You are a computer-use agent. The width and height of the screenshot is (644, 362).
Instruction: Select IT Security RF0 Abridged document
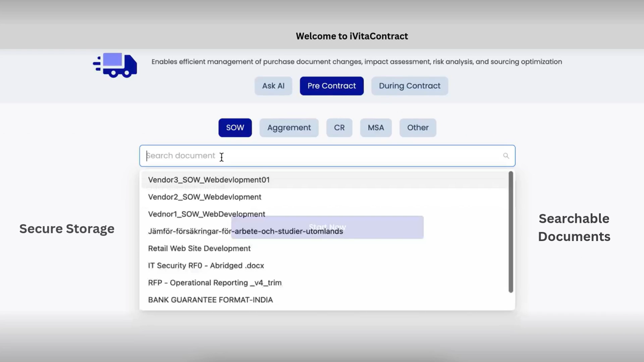point(206,265)
